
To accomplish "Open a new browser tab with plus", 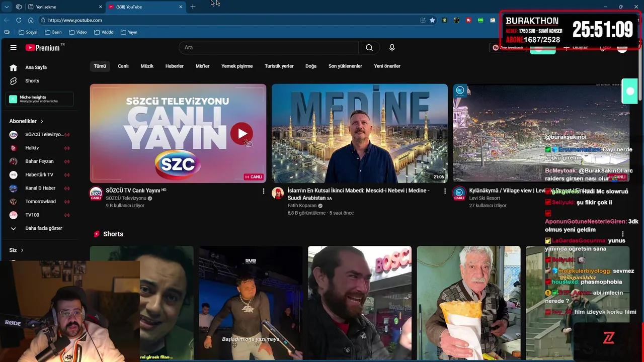I will tap(193, 7).
